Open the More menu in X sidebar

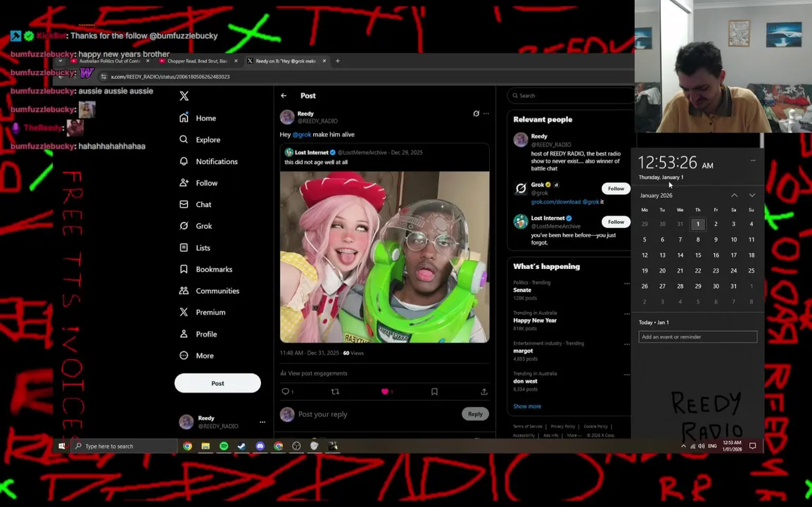tap(196, 356)
